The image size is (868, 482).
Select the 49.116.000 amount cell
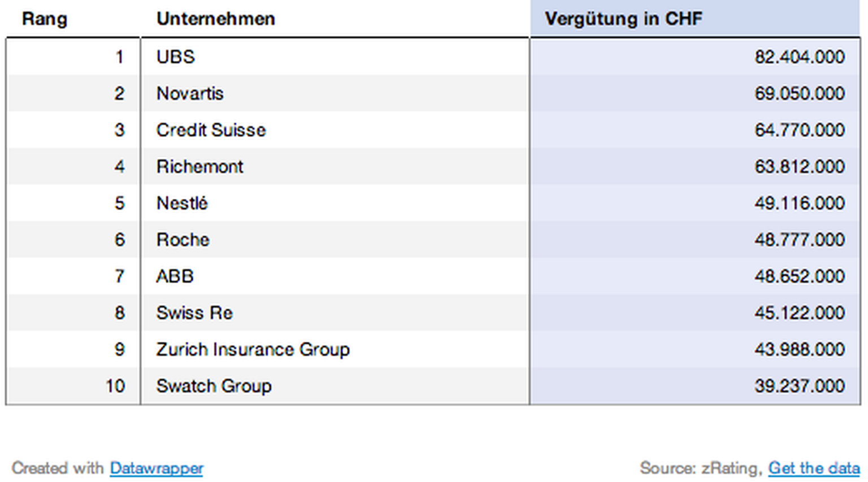[x=799, y=203]
